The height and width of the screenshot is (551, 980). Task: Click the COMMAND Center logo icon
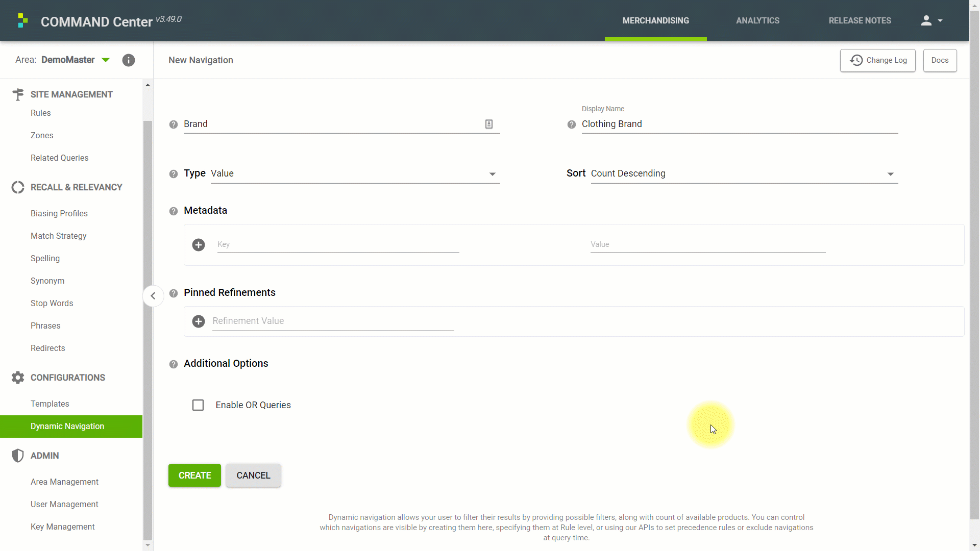pyautogui.click(x=22, y=20)
